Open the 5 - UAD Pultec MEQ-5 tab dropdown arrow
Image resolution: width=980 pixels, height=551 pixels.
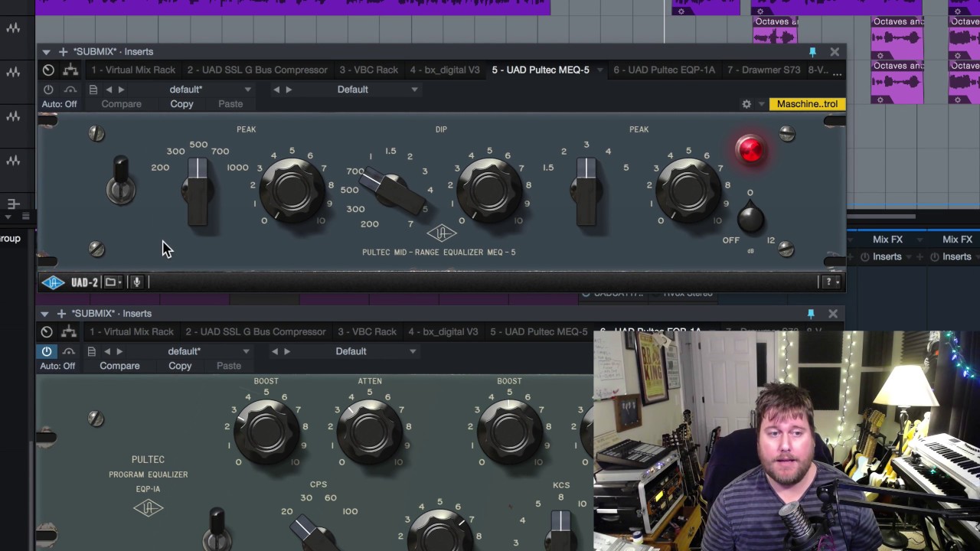point(599,70)
